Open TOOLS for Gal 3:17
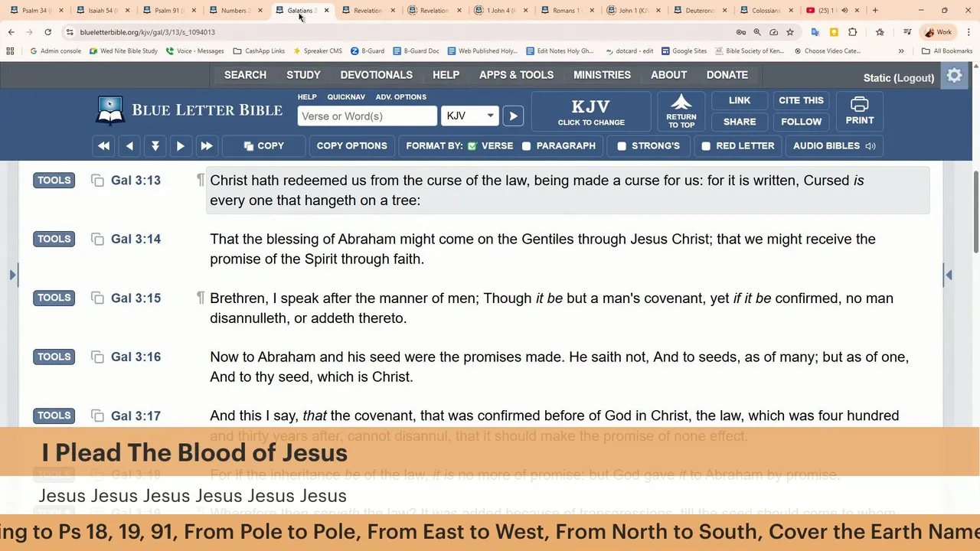 [54, 416]
